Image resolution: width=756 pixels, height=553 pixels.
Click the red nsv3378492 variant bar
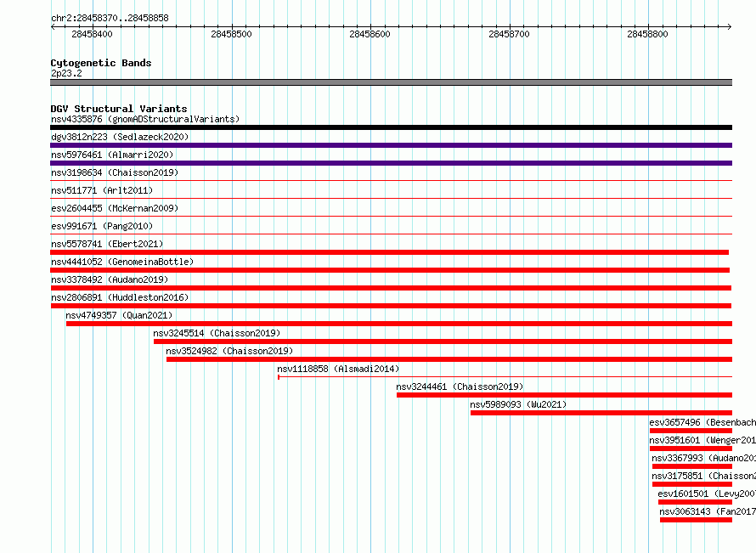391,288
